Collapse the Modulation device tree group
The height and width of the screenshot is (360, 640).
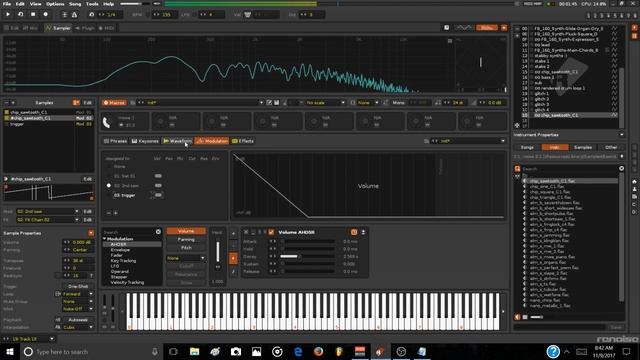104,239
